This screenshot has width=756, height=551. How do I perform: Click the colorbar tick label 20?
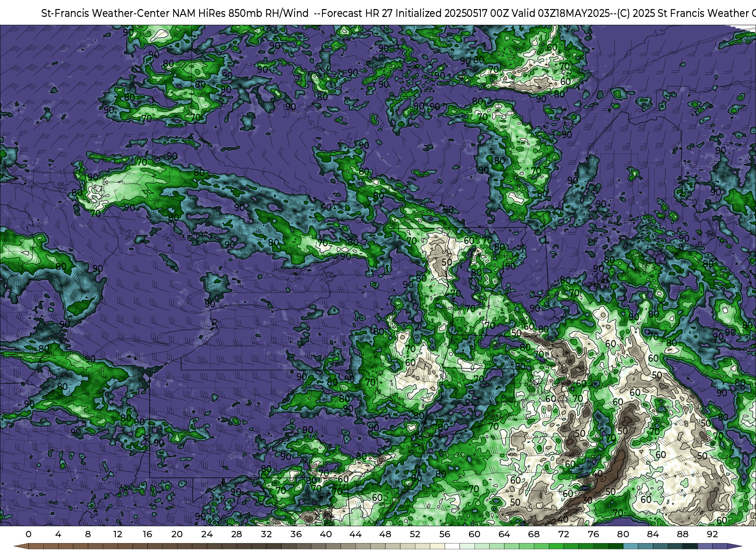177,534
